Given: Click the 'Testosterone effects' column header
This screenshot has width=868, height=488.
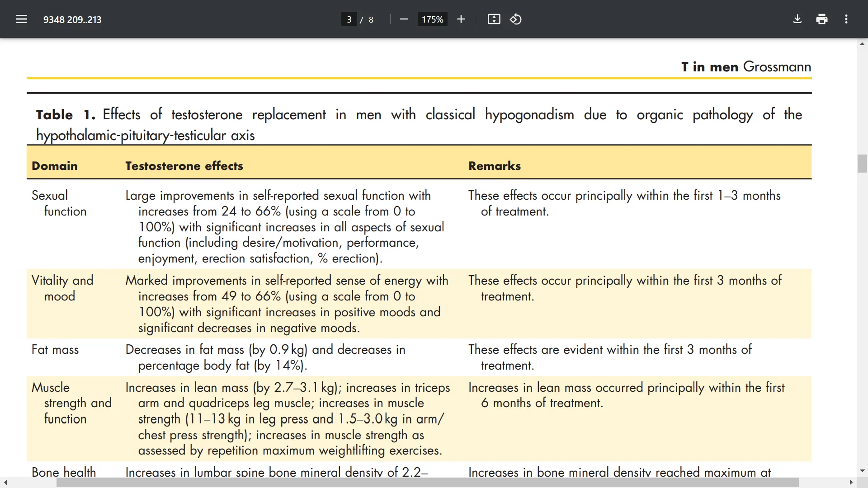Looking at the screenshot, I should click(x=184, y=166).
